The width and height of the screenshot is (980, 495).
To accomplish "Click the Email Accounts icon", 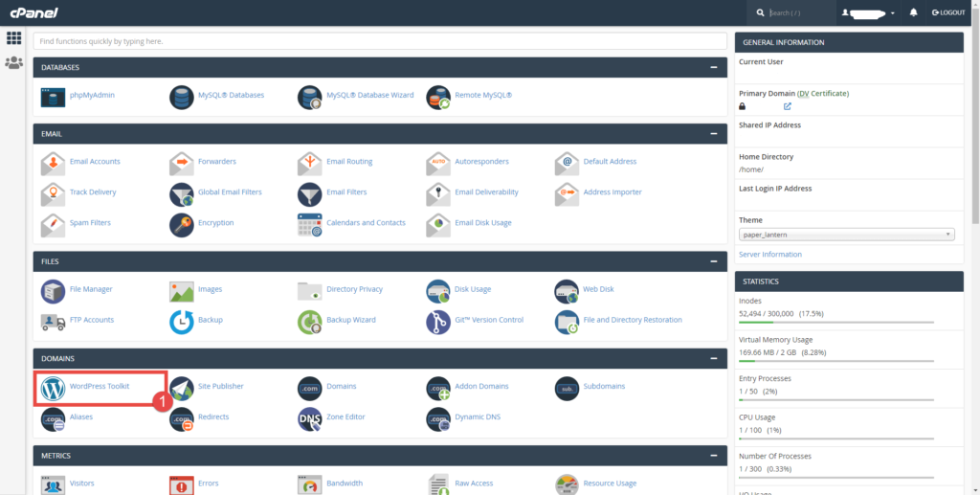I will coord(53,162).
